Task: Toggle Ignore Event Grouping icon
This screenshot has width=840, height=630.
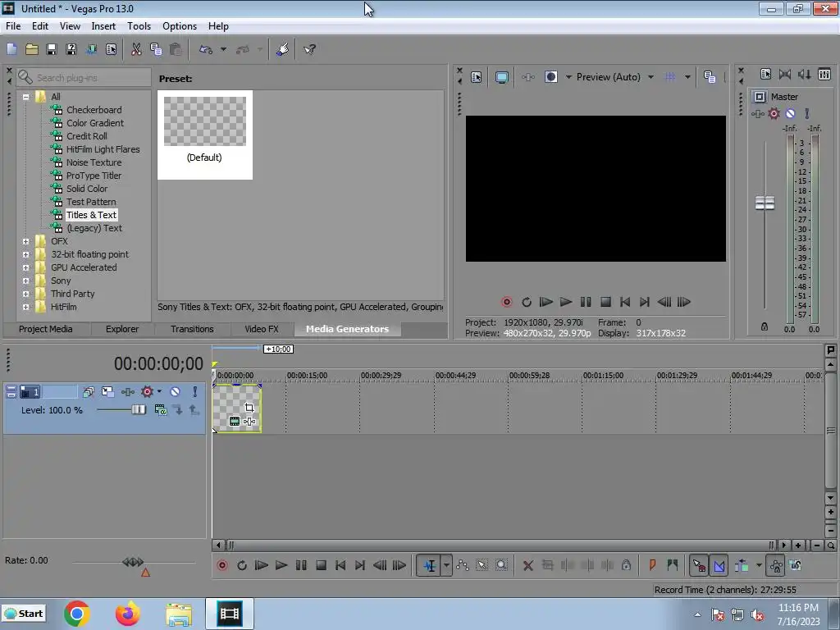Action: tap(796, 565)
